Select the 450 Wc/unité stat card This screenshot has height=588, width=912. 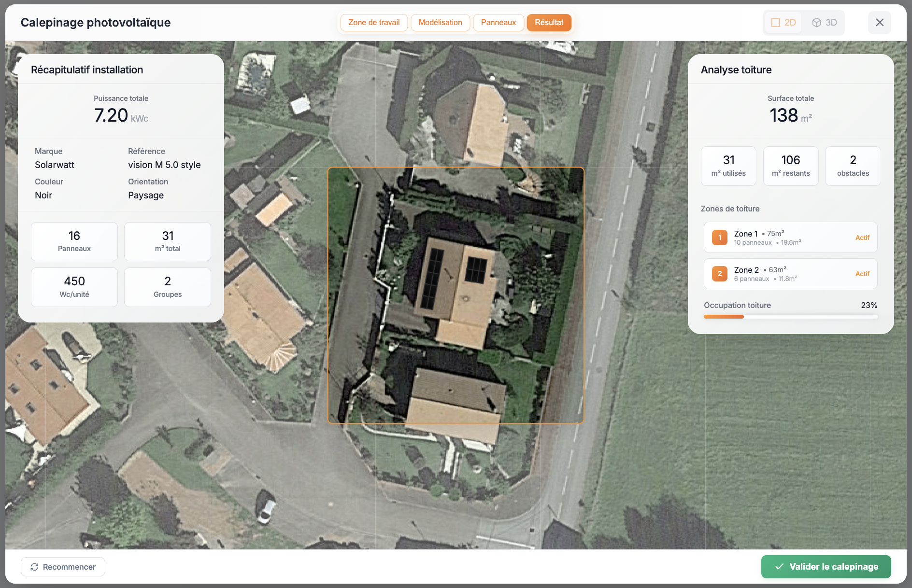coord(74,287)
